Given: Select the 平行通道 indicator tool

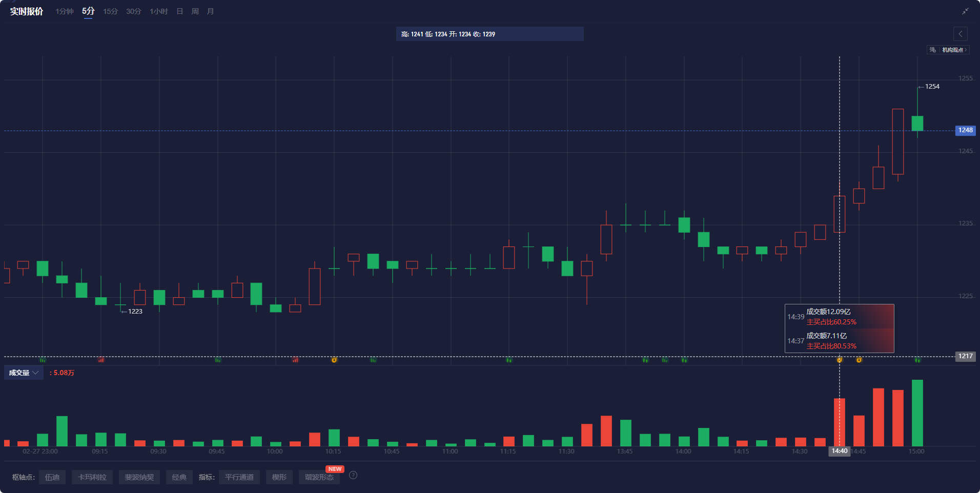Looking at the screenshot, I should 239,477.
